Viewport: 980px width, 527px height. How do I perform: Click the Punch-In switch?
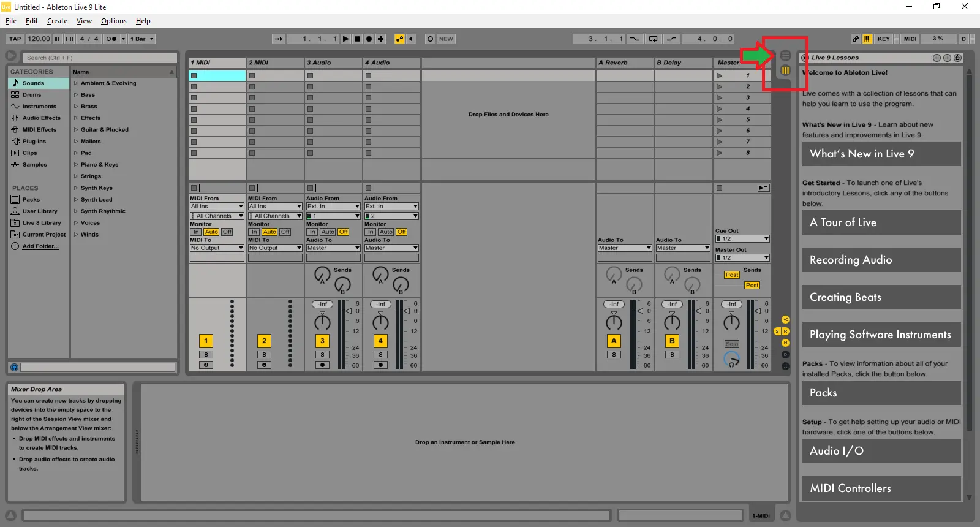pyautogui.click(x=635, y=39)
